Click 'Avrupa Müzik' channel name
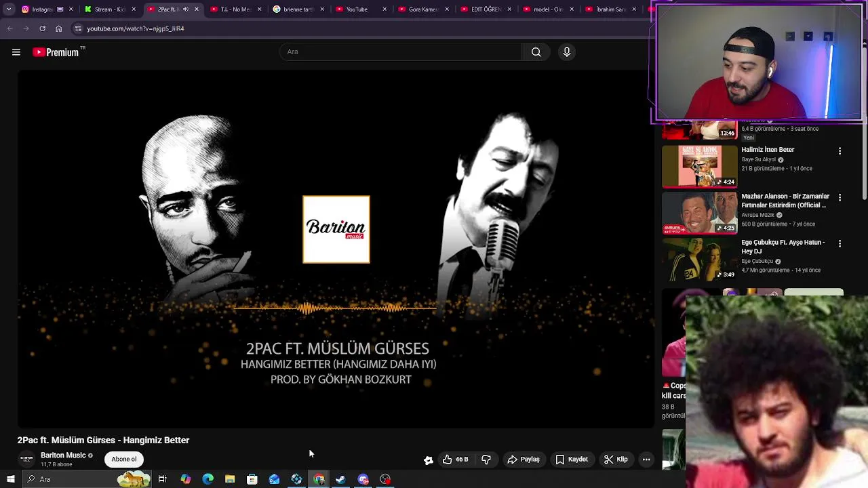The image size is (868, 488). point(757,215)
